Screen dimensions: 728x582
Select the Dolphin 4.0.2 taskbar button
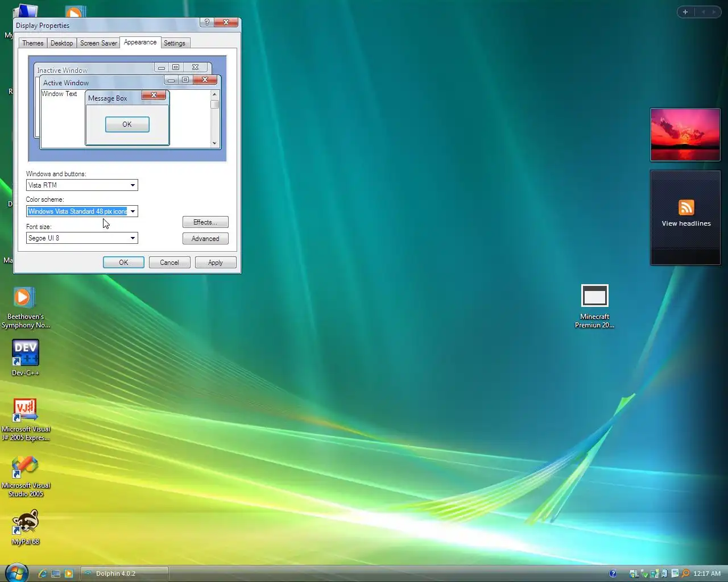(x=124, y=573)
